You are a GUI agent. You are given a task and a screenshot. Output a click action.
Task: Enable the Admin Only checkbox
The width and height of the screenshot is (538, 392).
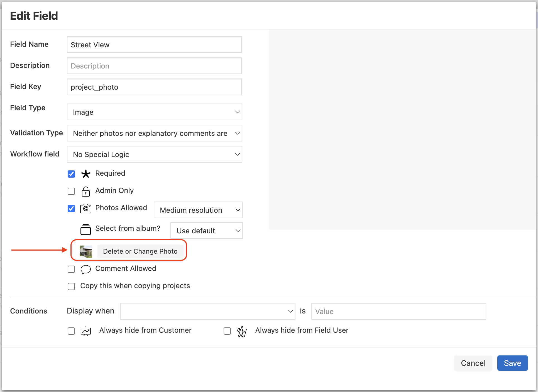71,191
